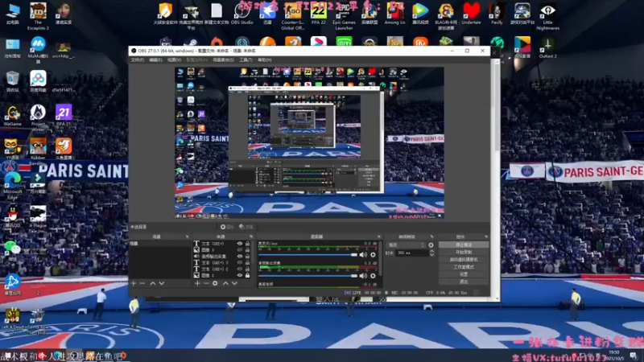The width and height of the screenshot is (644, 362).
Task: Adjust duration stepper showing 300 ms
Action: point(431,253)
